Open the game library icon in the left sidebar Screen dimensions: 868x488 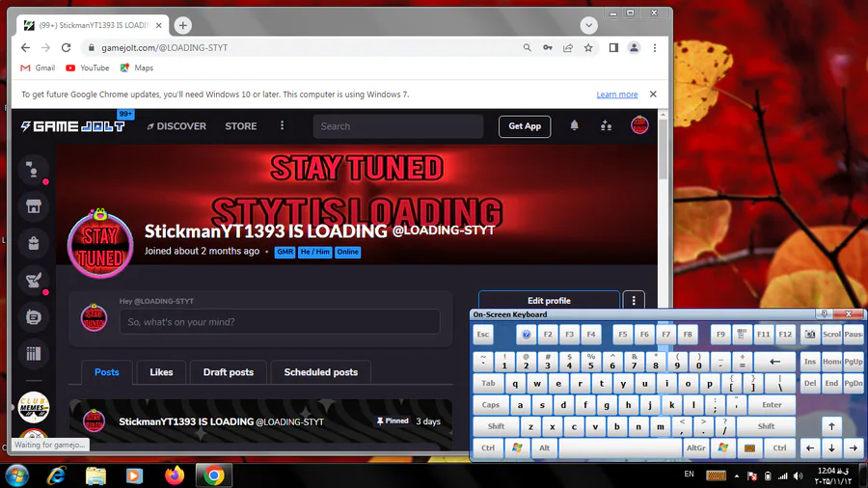pos(34,354)
